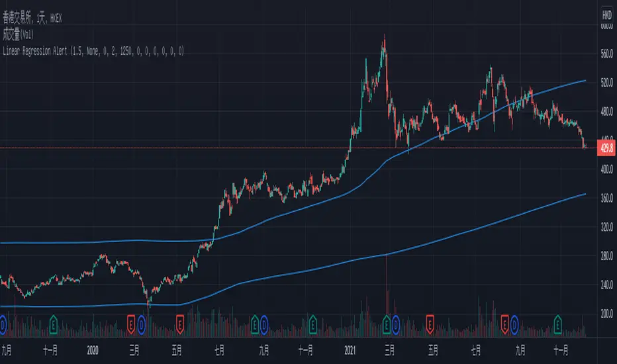This screenshot has height=364, width=617.
Task: Click the 2020 label on the time axis
Action: tap(93, 350)
